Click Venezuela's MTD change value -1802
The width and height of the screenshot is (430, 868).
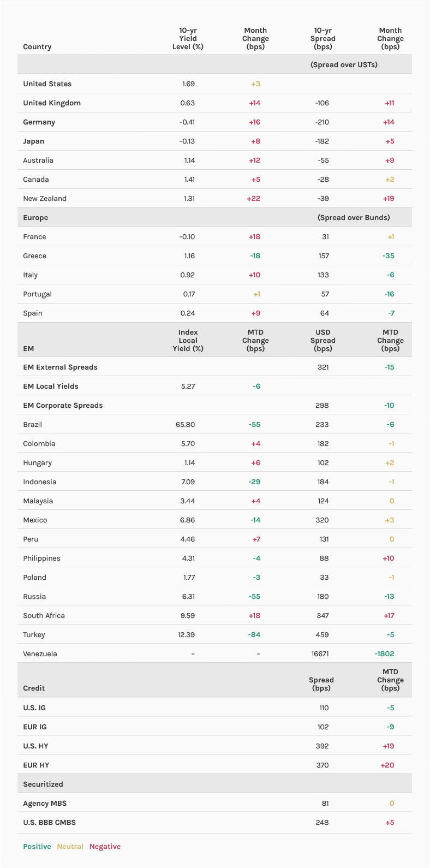(x=384, y=654)
